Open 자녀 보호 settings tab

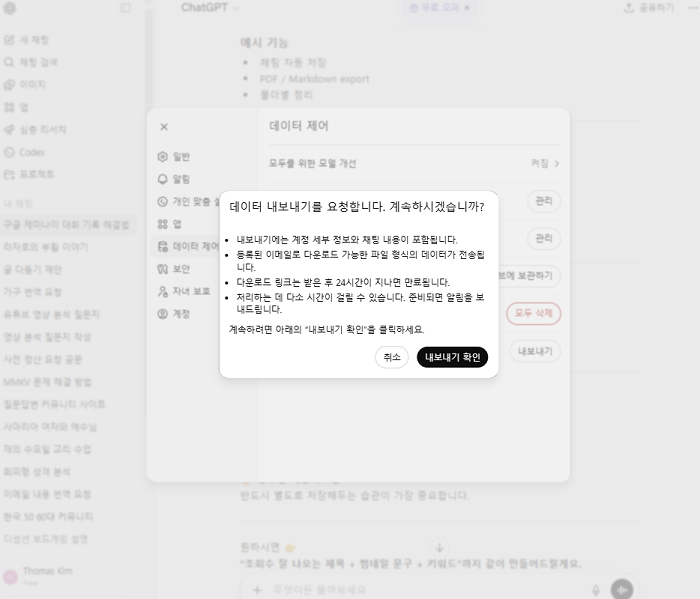[184, 291]
